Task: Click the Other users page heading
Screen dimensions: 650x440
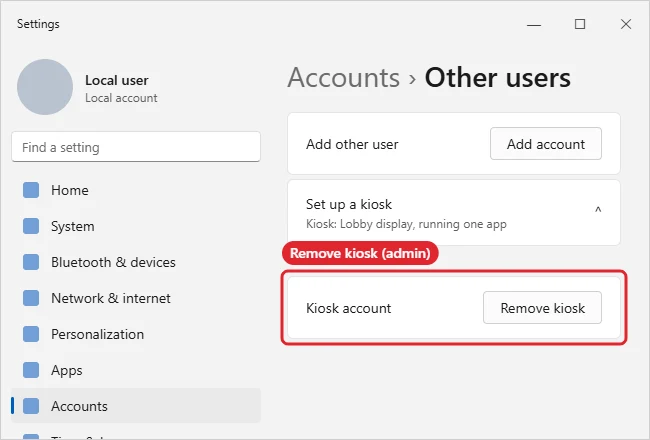Action: click(497, 78)
